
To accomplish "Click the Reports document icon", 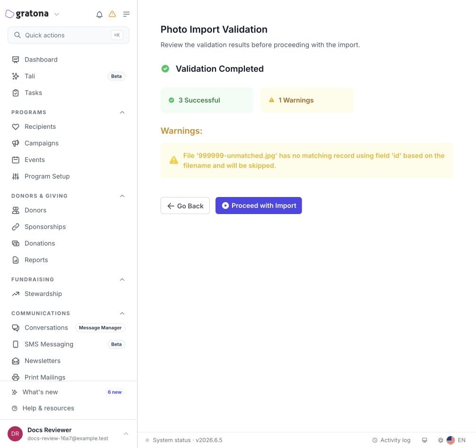I will [x=16, y=260].
